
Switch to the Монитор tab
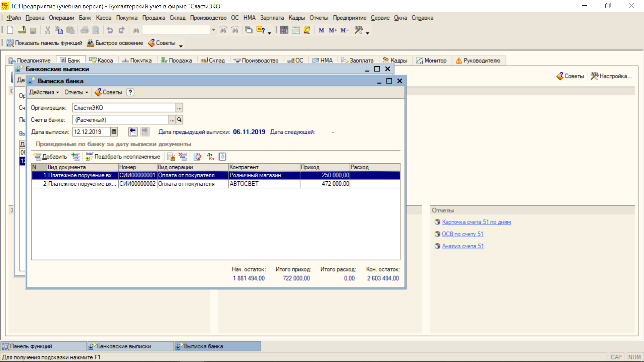[432, 60]
